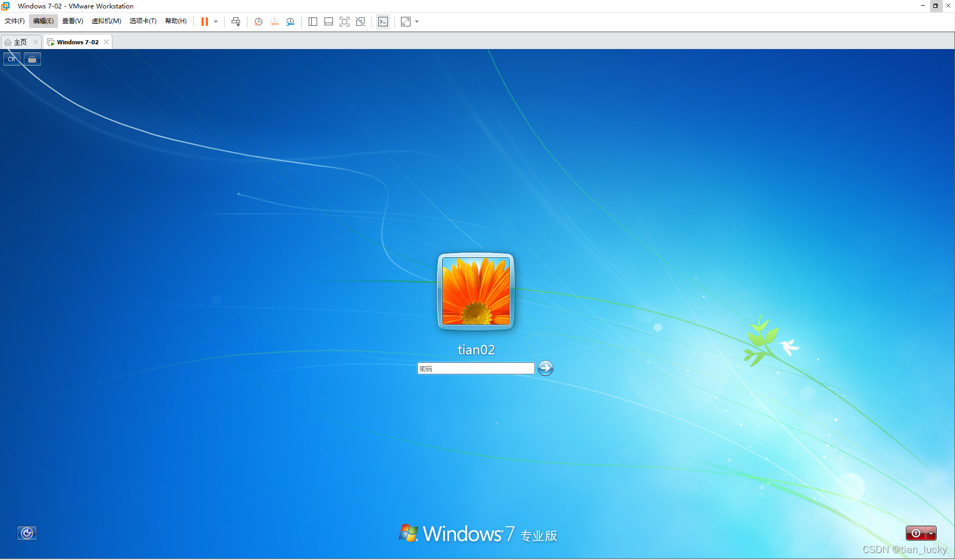Take a snapshot of this virtual machine
Image resolution: width=955 pixels, height=560 pixels.
coord(259,22)
